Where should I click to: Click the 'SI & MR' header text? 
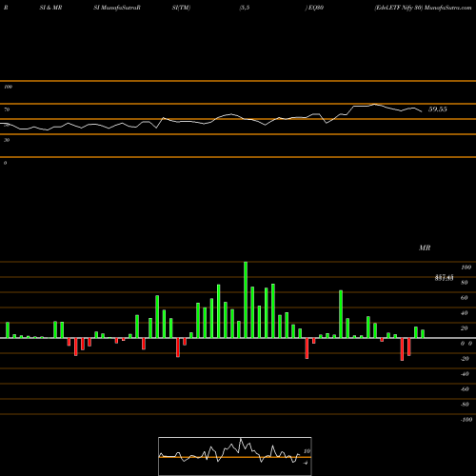point(50,8)
